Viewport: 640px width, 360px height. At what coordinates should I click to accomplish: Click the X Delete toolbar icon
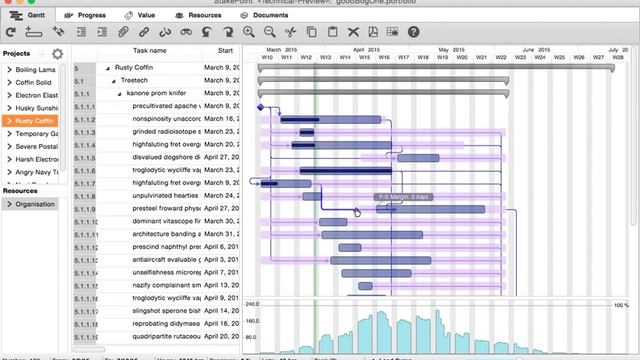[353, 32]
